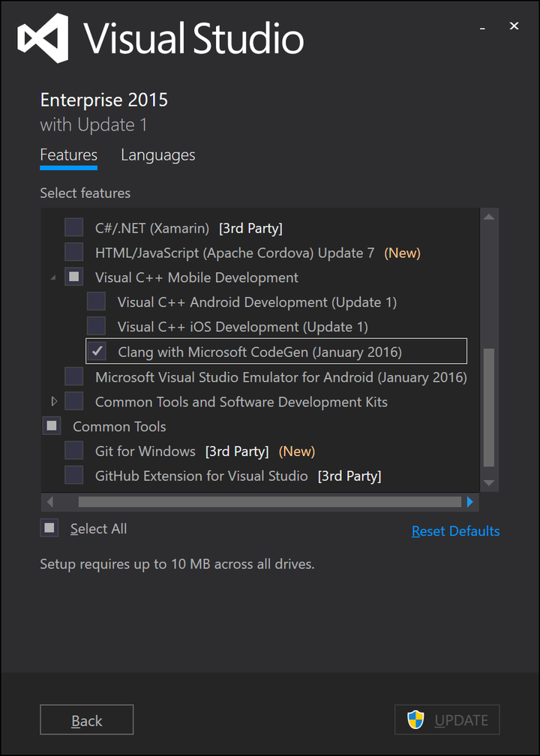Click the horizontal scrollbar thumb
This screenshot has width=540, height=756.
[x=270, y=502]
